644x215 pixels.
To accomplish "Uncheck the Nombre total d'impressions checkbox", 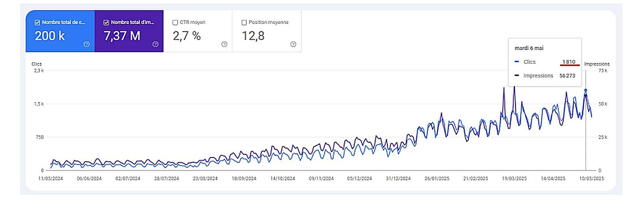I will (106, 22).
